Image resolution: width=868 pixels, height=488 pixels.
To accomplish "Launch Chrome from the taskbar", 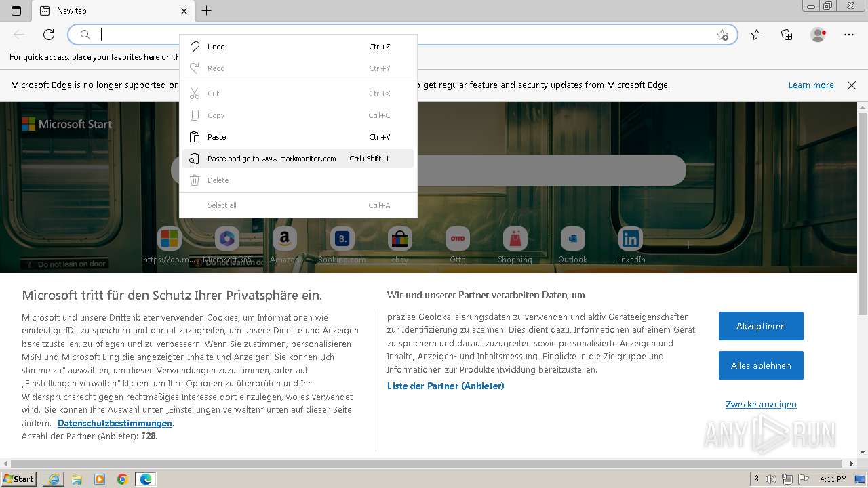I will pyautogui.click(x=123, y=479).
